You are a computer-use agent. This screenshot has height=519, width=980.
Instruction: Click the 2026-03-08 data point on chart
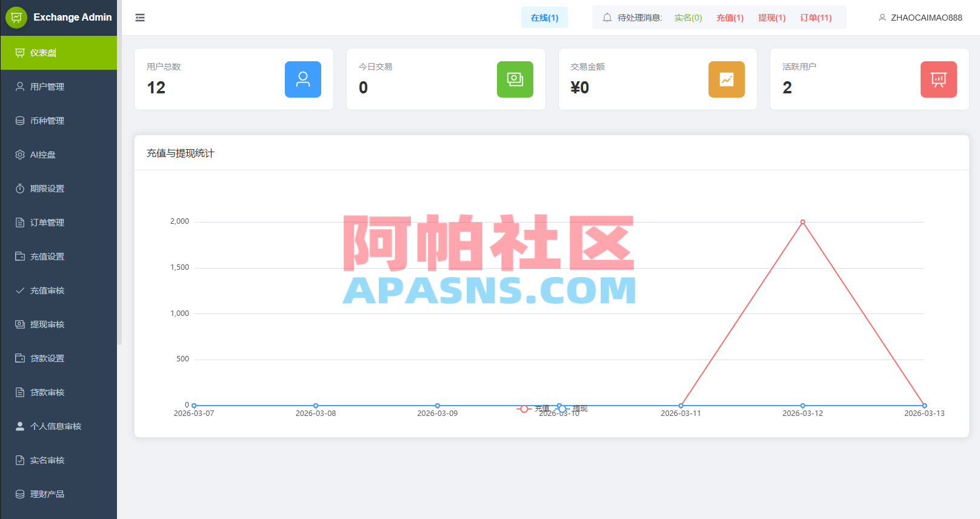[x=316, y=406]
